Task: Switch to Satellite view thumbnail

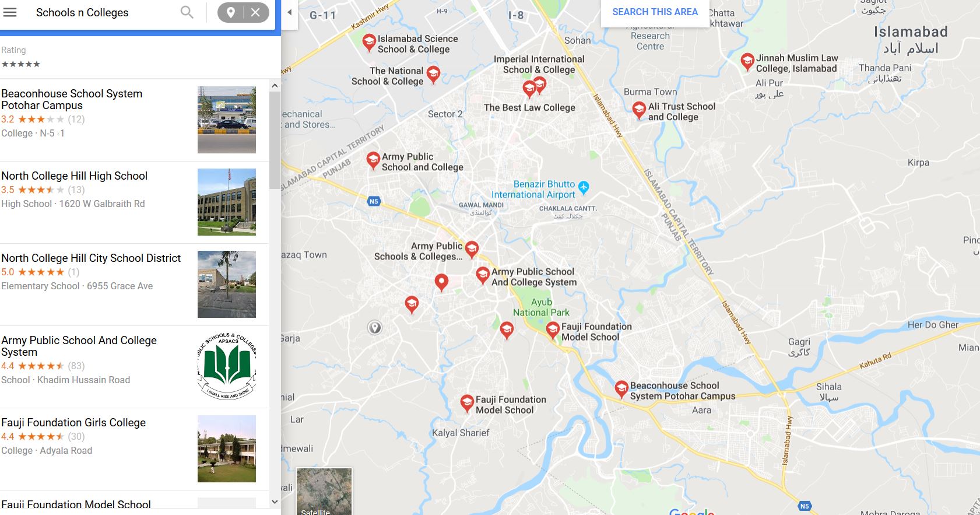Action: click(x=324, y=491)
